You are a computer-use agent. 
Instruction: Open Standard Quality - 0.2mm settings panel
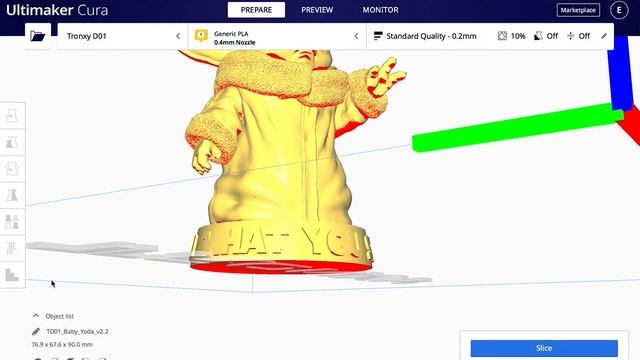click(x=490, y=36)
